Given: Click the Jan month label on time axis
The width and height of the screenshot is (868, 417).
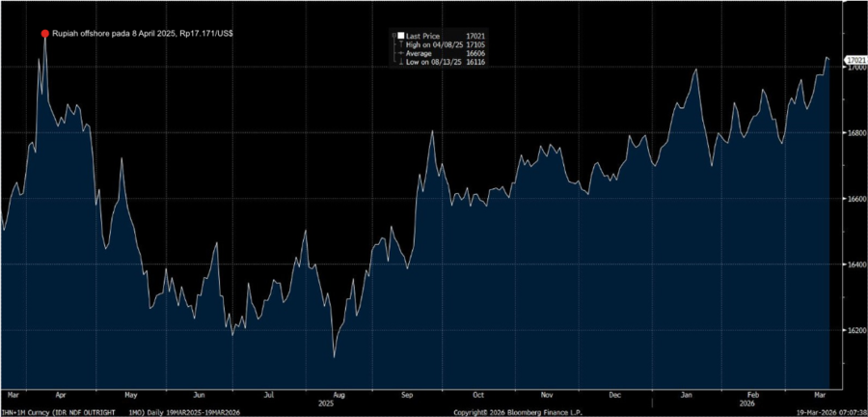Looking at the screenshot, I should pos(686,394).
